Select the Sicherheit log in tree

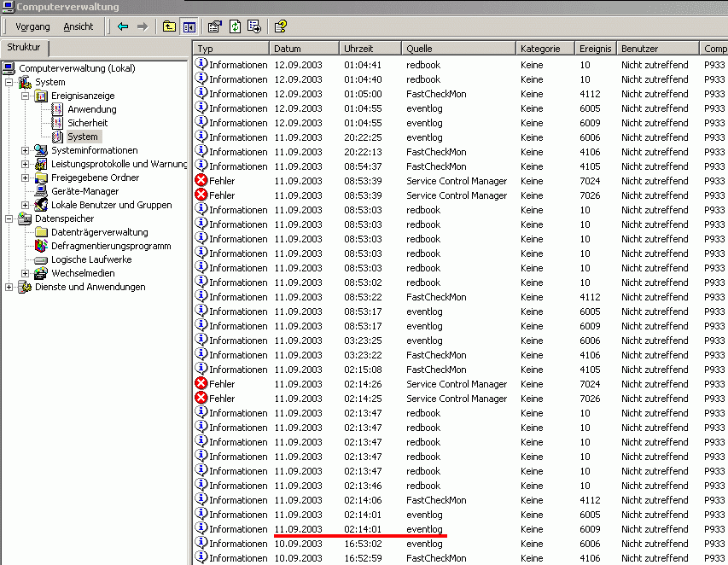(x=87, y=123)
